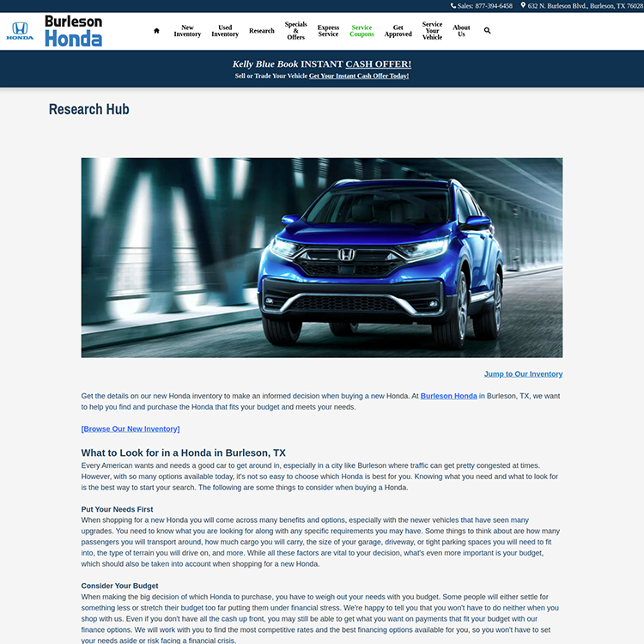
Task: Open the Research menu
Action: pos(262,31)
